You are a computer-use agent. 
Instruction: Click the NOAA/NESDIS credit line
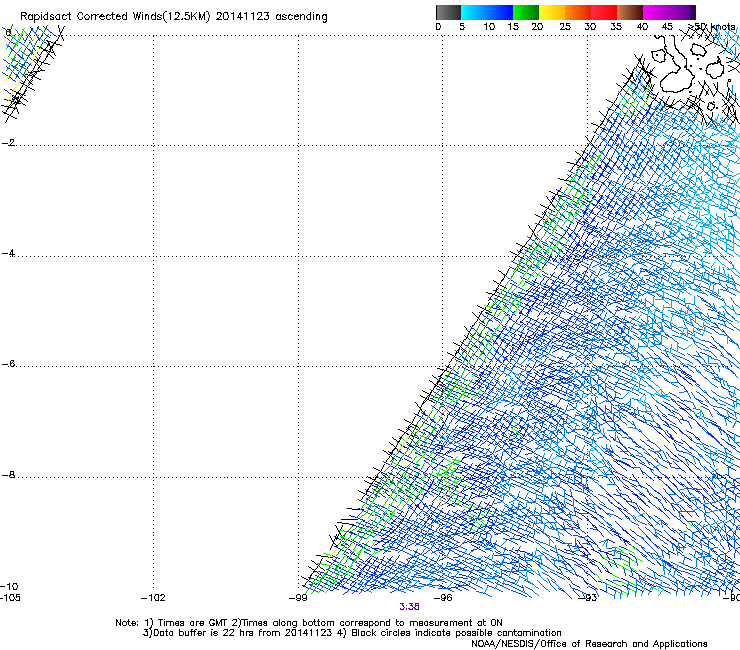(589, 644)
